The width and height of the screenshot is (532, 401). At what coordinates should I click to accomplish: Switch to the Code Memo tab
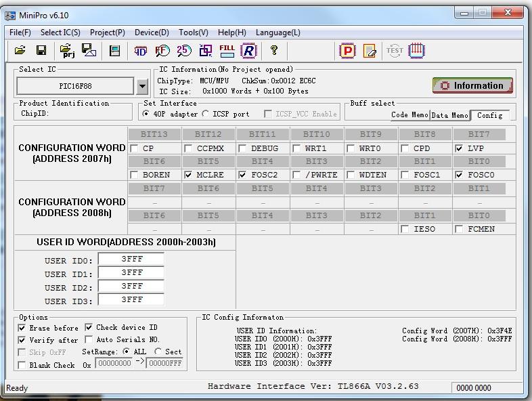[410, 115]
